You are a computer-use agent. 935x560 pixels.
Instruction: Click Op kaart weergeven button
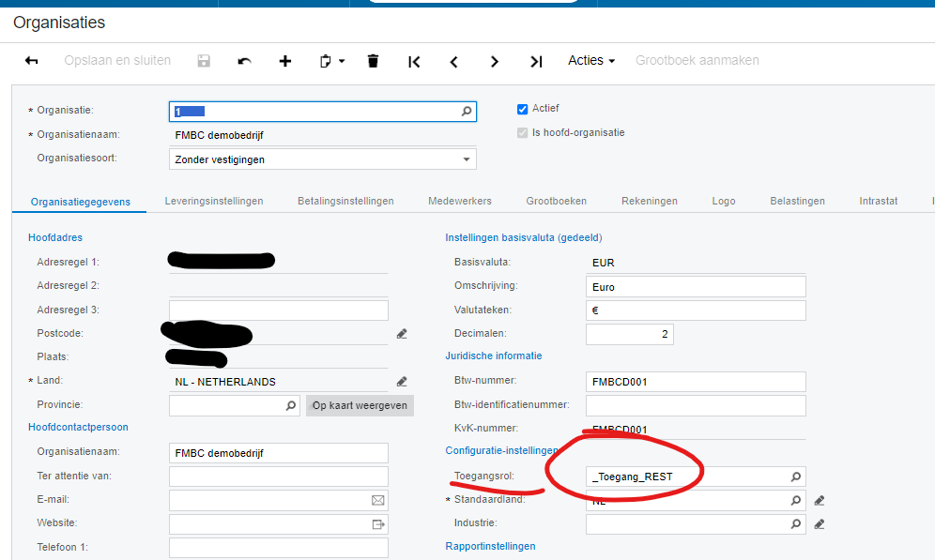pos(360,406)
